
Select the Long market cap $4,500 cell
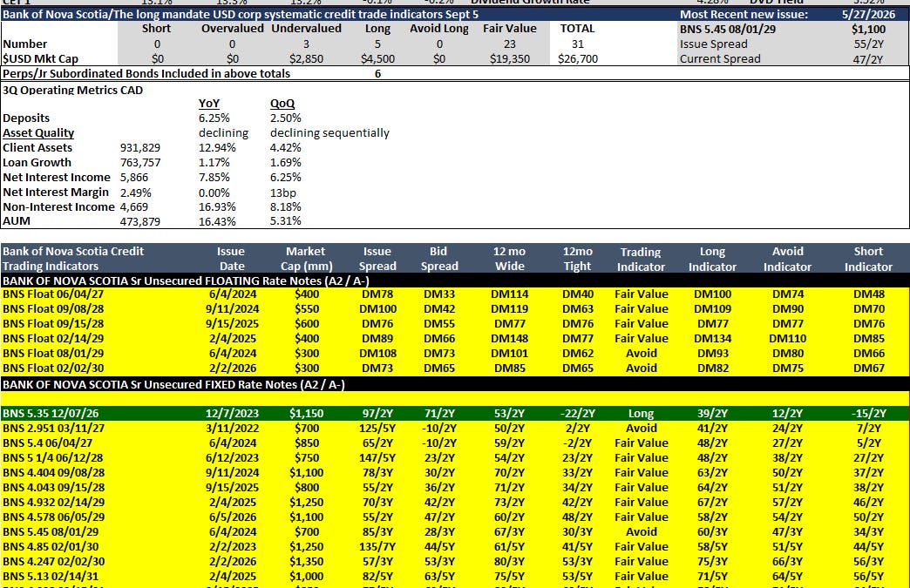tap(377, 58)
